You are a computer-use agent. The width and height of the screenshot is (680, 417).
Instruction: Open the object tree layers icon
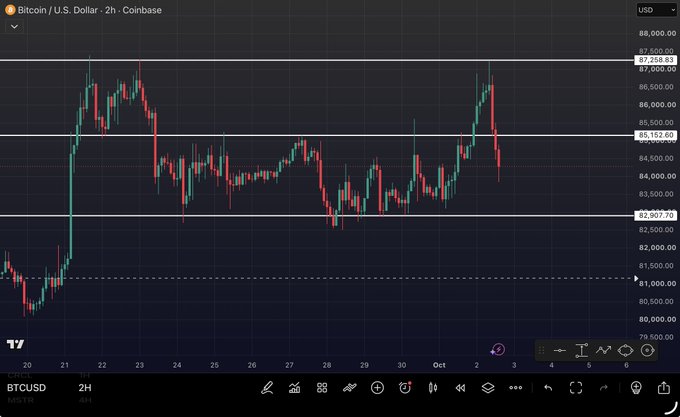488,388
